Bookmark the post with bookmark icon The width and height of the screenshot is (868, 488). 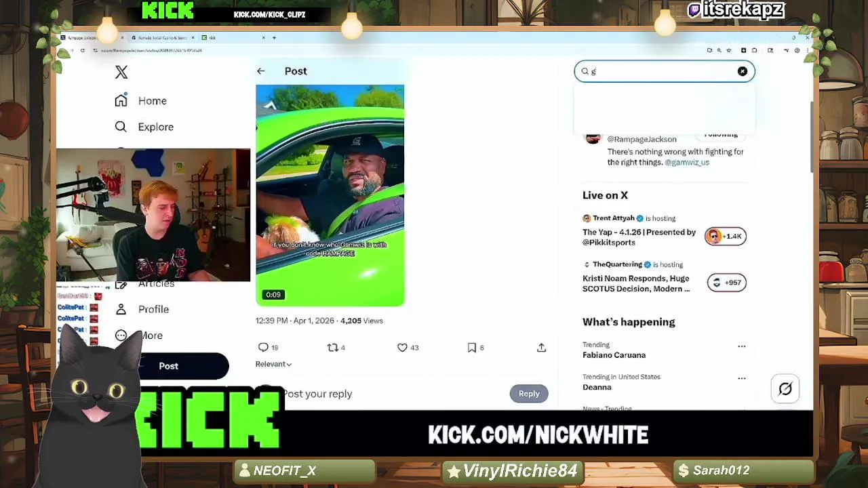point(472,347)
